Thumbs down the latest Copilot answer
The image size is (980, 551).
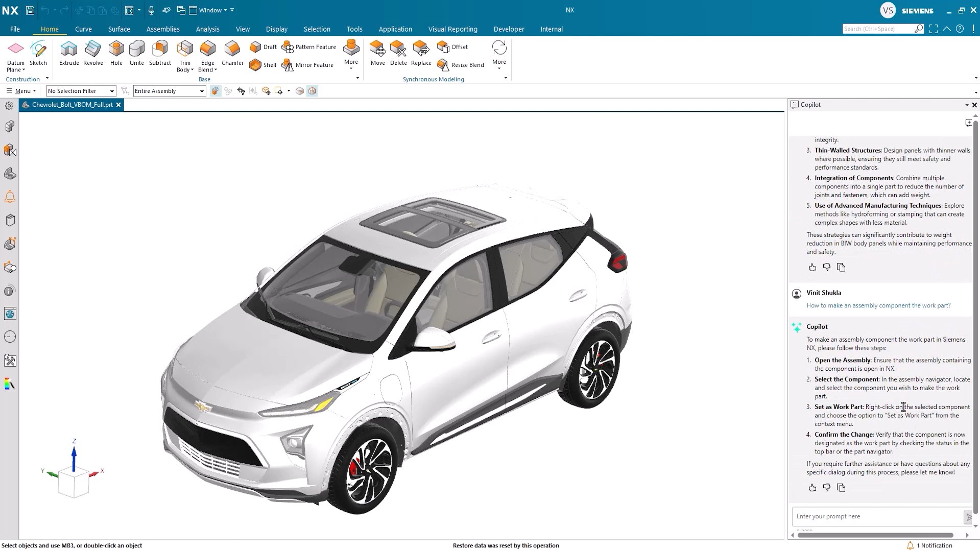pyautogui.click(x=827, y=488)
